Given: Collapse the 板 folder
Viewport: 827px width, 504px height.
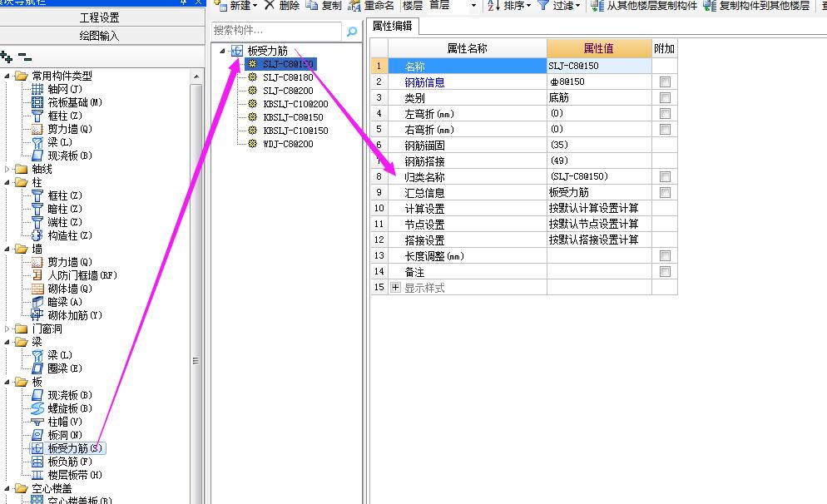Looking at the screenshot, I should [x=7, y=382].
